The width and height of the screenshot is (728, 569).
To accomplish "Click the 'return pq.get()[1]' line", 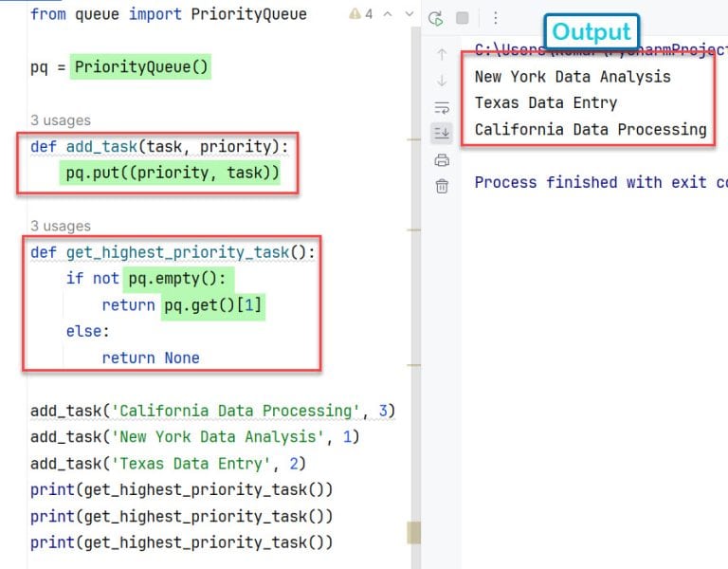I will click(x=182, y=305).
